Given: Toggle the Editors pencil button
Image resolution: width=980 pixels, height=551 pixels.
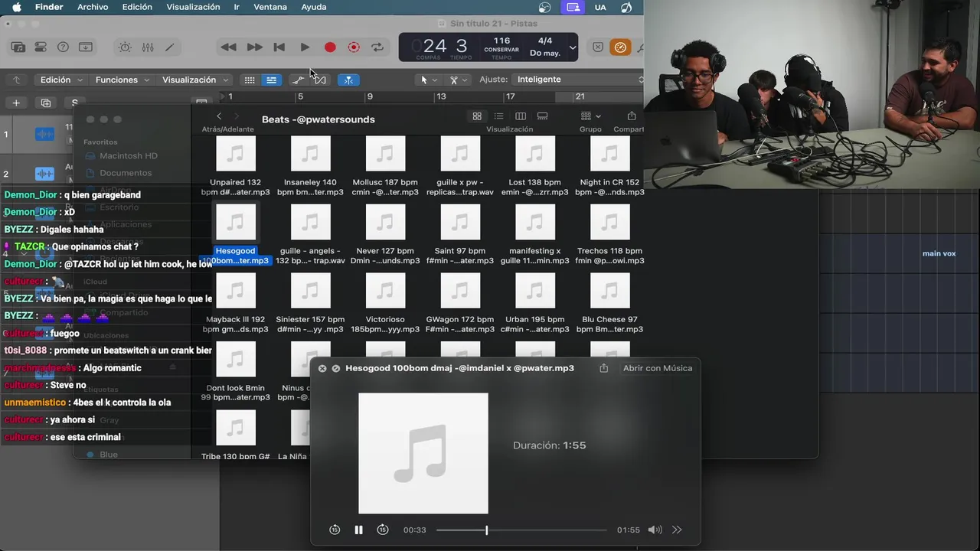Looking at the screenshot, I should tap(170, 47).
